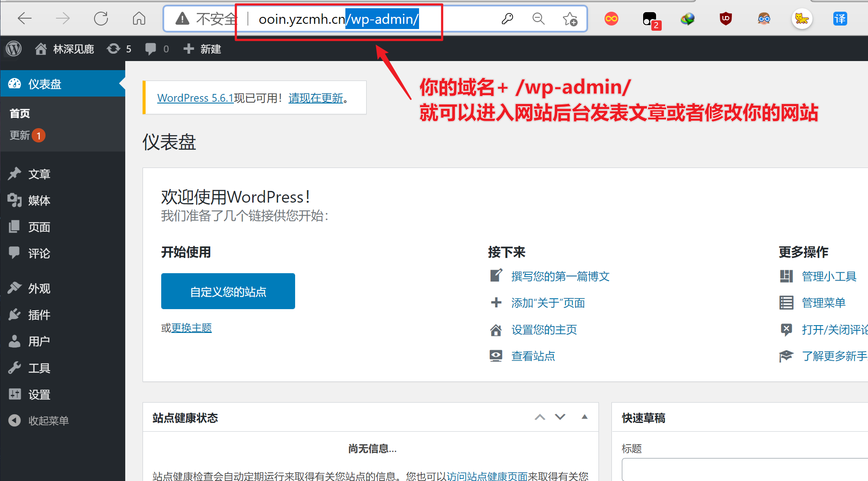Open the saved passwords key icon
Screen dimensions: 868x481
507,19
